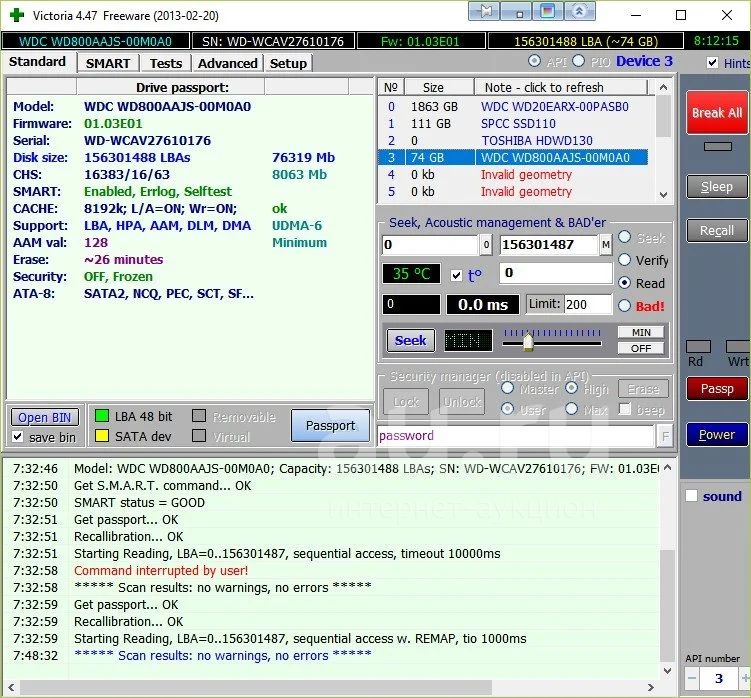The image size is (751, 698).
Task: Click the Passport button
Action: click(x=330, y=425)
